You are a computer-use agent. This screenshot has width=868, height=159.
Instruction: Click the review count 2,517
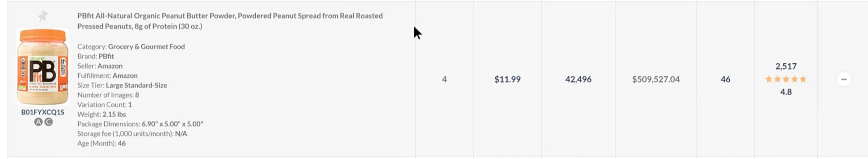tap(786, 66)
